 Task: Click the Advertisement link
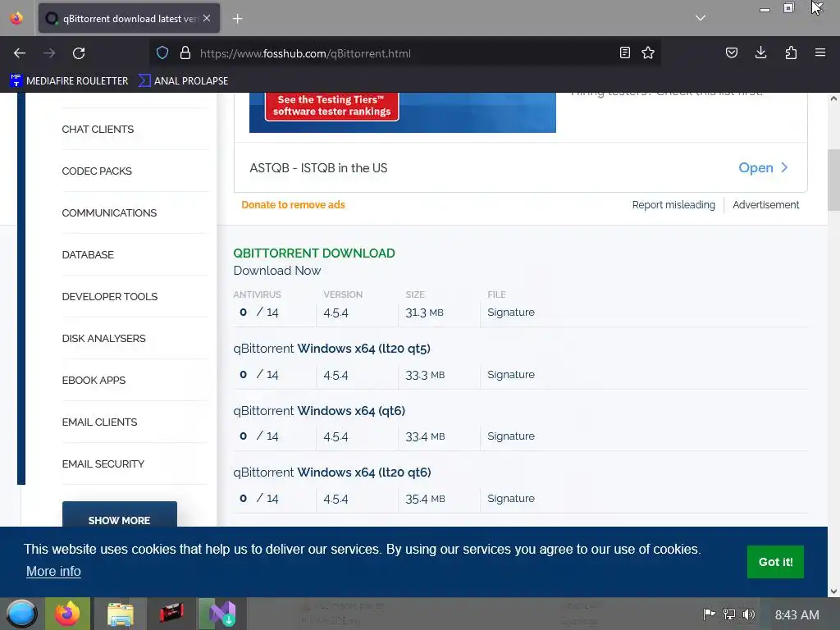tap(765, 204)
